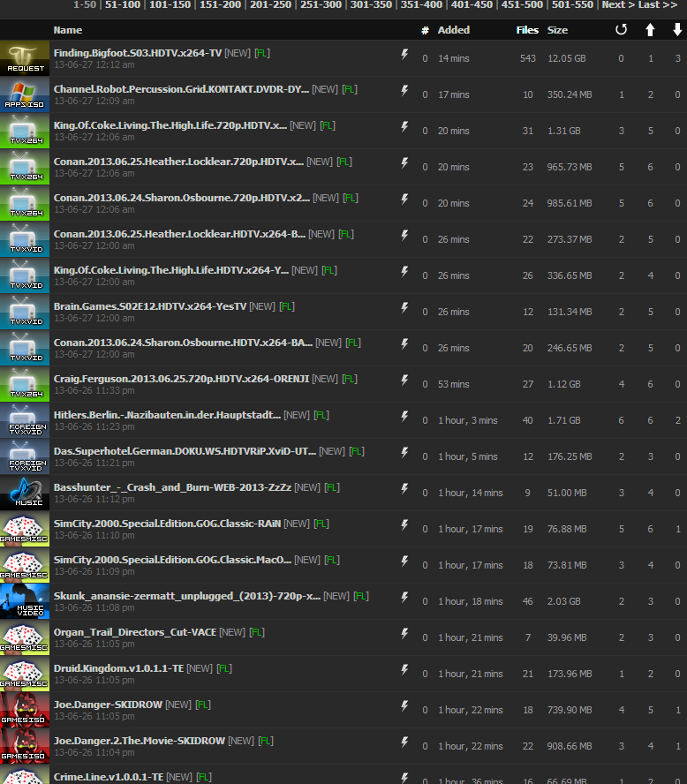Screen dimensions: 687x784
Task: Open Organ_Trail_Directors_Cut-VACE torrent
Action: point(135,632)
